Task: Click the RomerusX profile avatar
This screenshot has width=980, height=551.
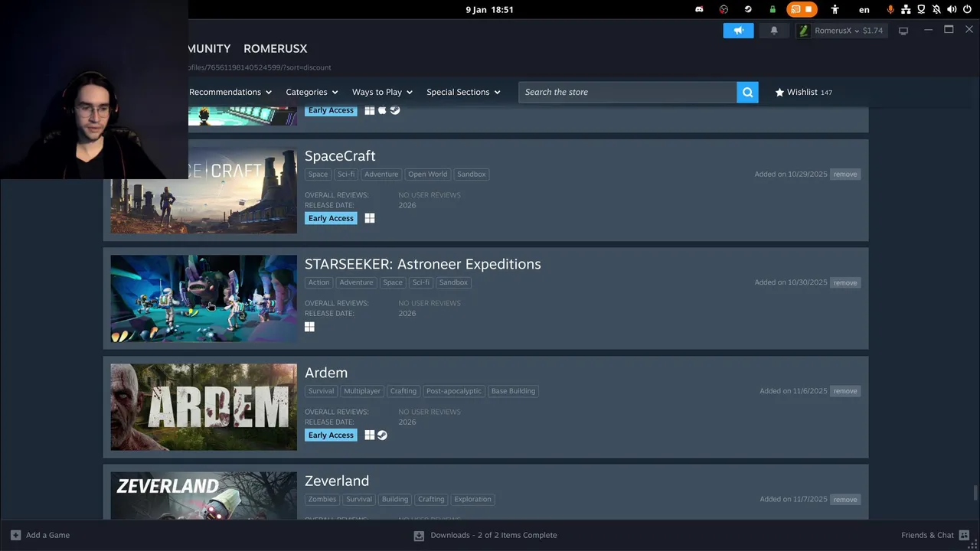Action: point(803,31)
